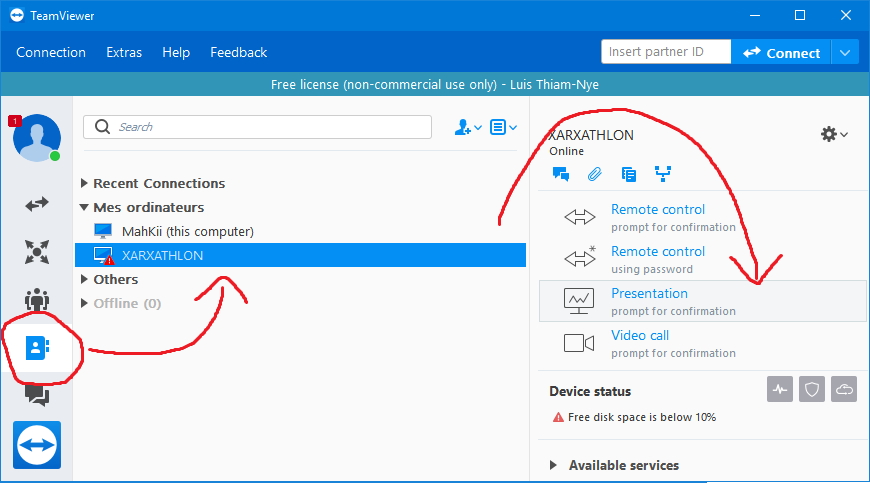This screenshot has height=483, width=870.
Task: Click the free license banner text
Action: pyautogui.click(x=435, y=84)
